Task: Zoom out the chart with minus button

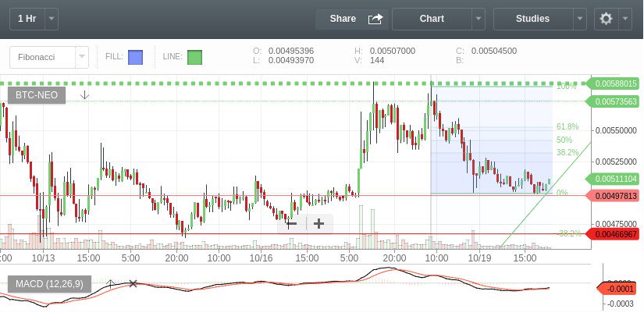Action: [x=292, y=224]
